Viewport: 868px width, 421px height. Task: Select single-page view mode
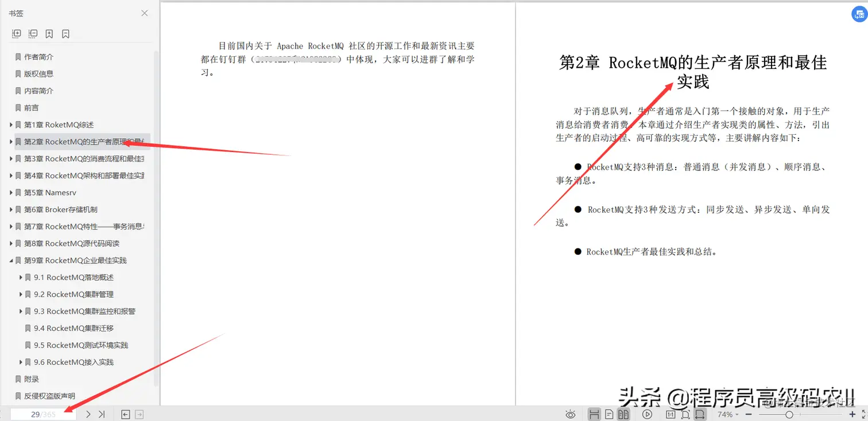coord(609,414)
